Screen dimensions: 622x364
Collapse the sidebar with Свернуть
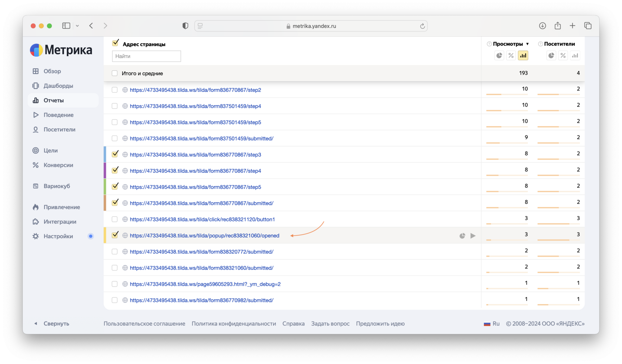[x=52, y=323]
